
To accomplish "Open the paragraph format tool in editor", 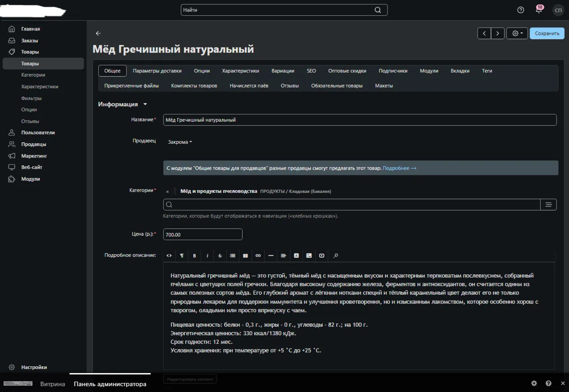I will point(182,255).
